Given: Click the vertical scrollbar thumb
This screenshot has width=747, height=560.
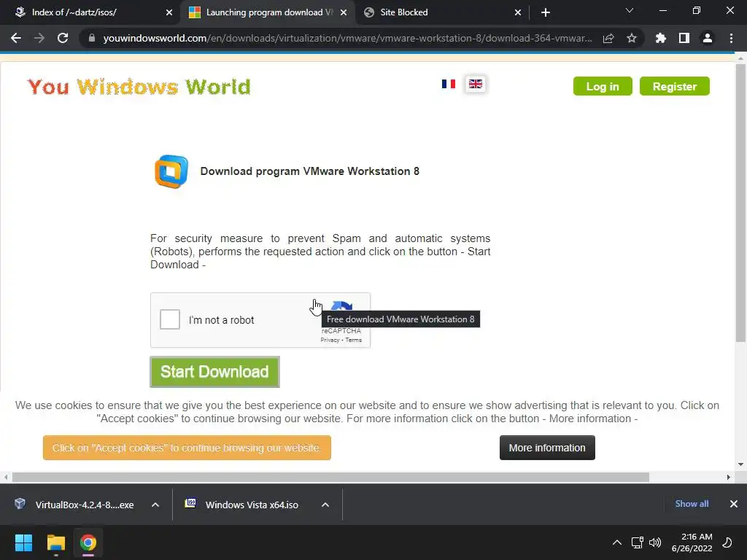Looking at the screenshot, I should (x=740, y=203).
